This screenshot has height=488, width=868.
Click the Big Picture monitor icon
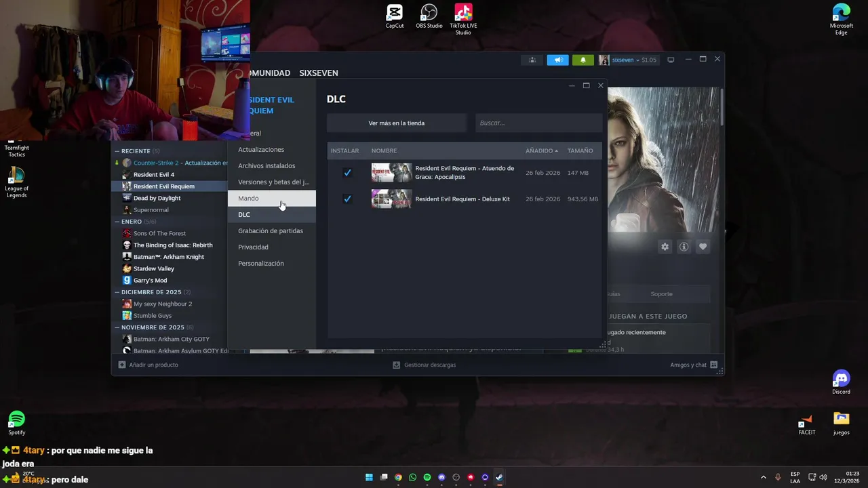click(671, 60)
